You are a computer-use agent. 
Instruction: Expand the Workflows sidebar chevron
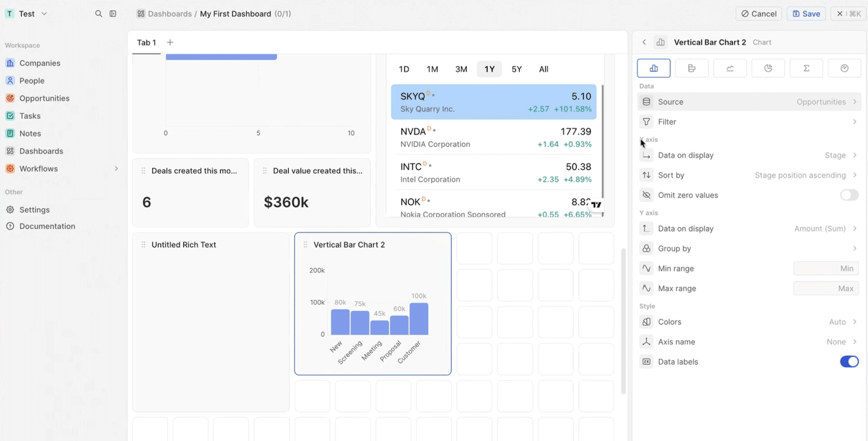(x=116, y=169)
